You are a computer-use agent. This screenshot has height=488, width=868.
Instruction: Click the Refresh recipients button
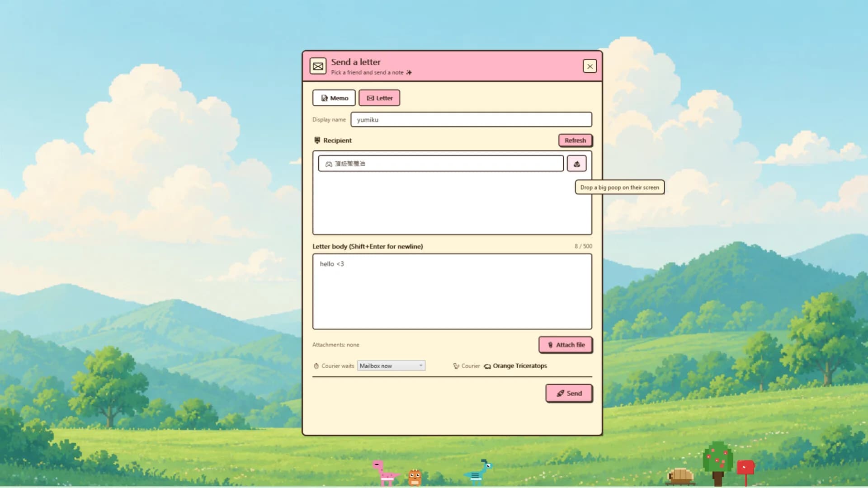(575, 141)
